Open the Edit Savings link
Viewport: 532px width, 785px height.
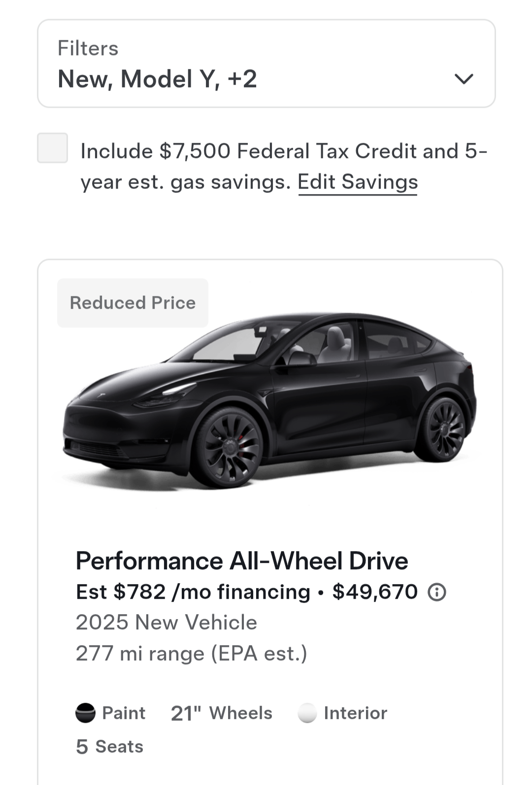coord(358,182)
